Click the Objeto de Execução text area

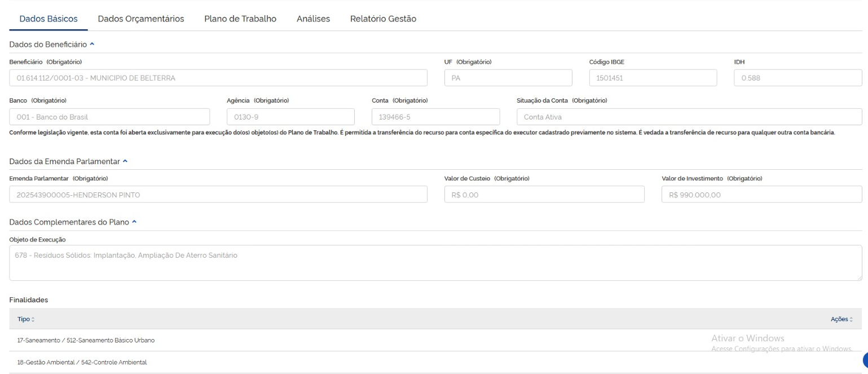[435, 263]
